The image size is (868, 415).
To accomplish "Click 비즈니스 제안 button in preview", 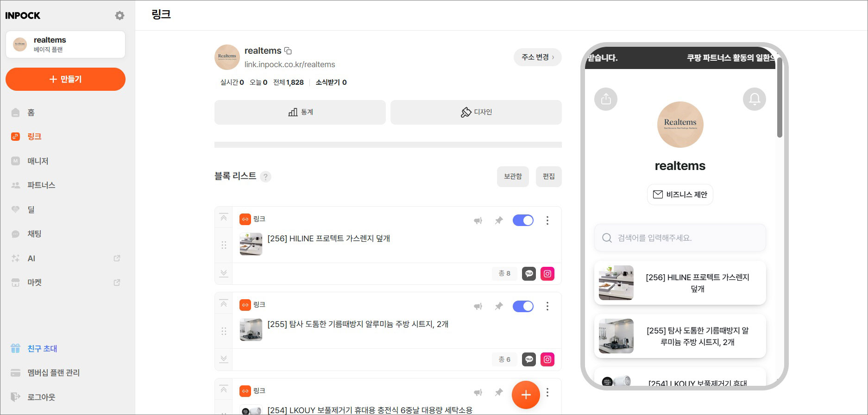I will 680,195.
